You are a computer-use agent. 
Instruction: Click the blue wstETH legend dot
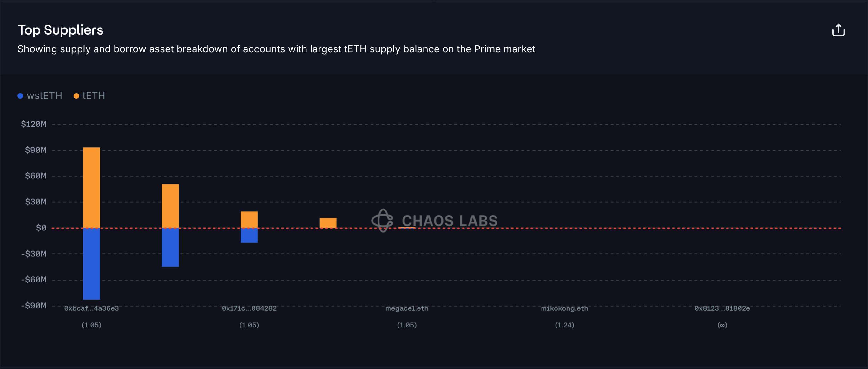pos(20,96)
